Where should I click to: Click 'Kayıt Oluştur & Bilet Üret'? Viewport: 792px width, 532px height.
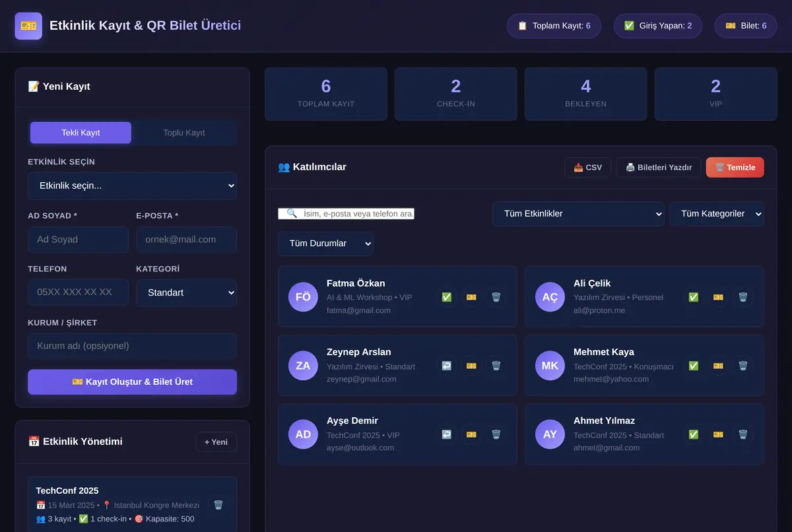coord(132,382)
